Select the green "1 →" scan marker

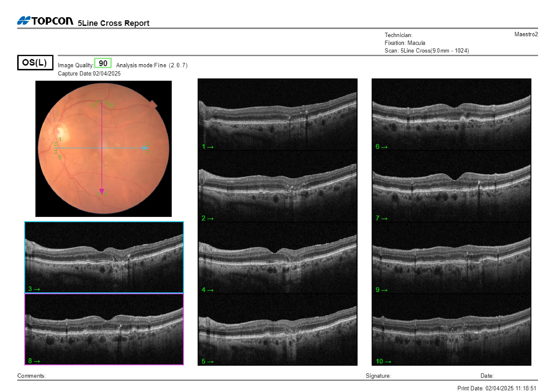point(208,147)
